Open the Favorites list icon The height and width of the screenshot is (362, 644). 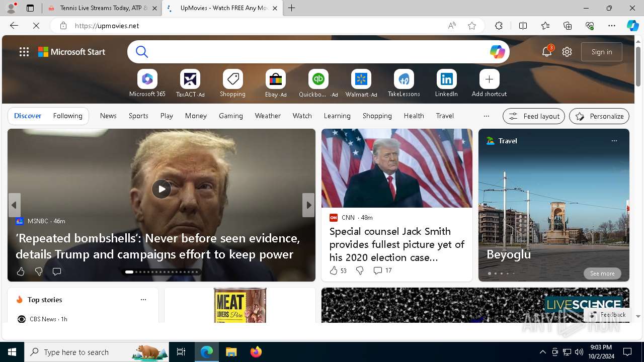pyautogui.click(x=545, y=26)
